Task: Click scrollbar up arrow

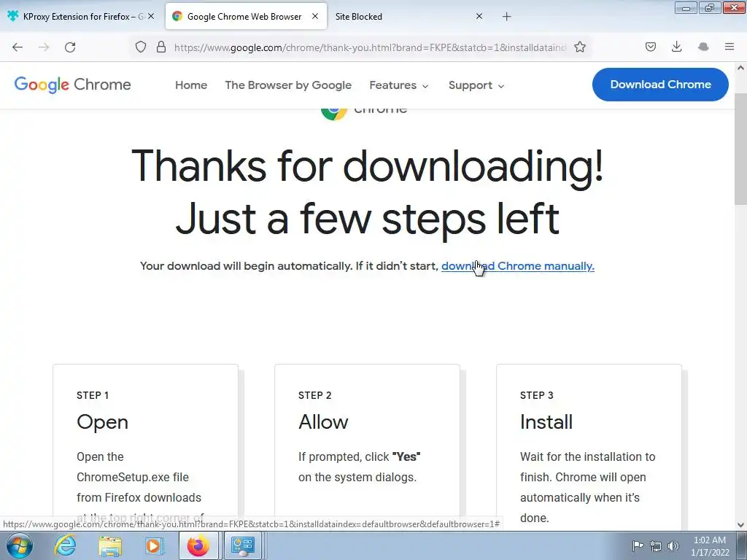Action: tap(740, 68)
